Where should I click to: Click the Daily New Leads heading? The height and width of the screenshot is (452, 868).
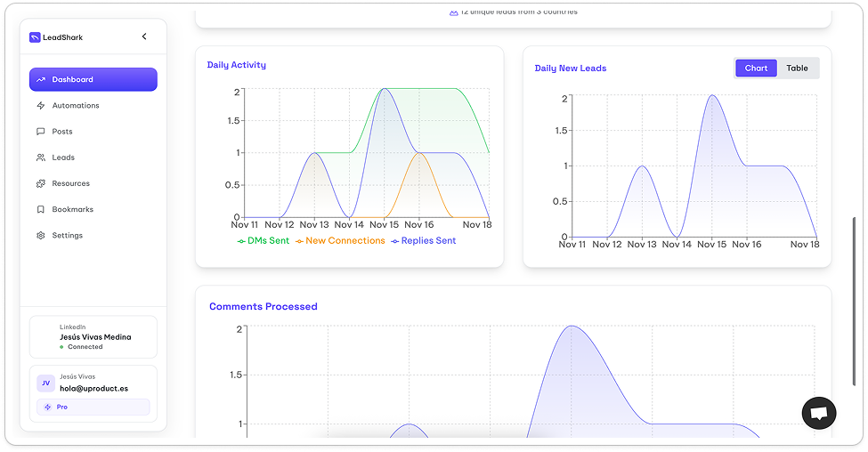coord(570,69)
